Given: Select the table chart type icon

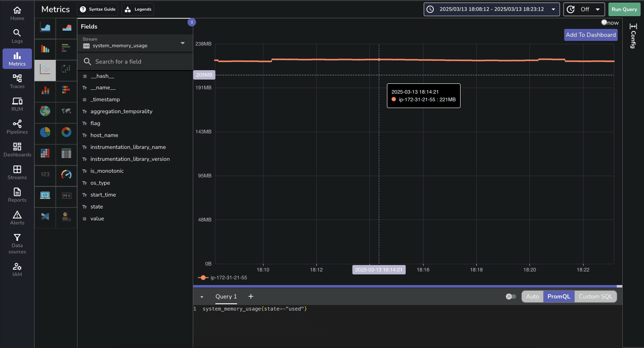Looking at the screenshot, I should [66, 153].
